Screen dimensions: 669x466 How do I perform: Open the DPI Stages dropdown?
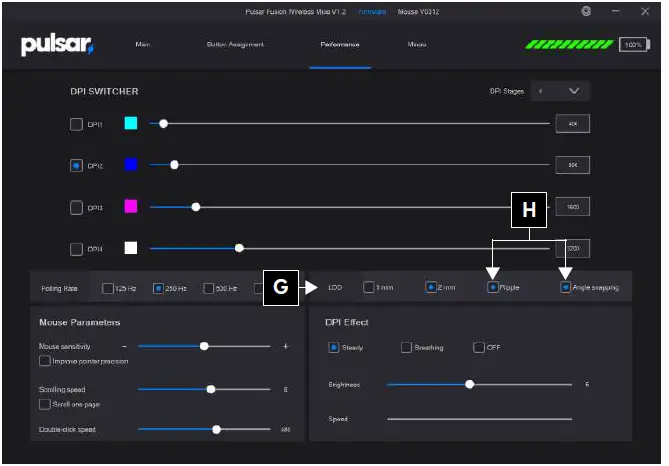[x=560, y=91]
